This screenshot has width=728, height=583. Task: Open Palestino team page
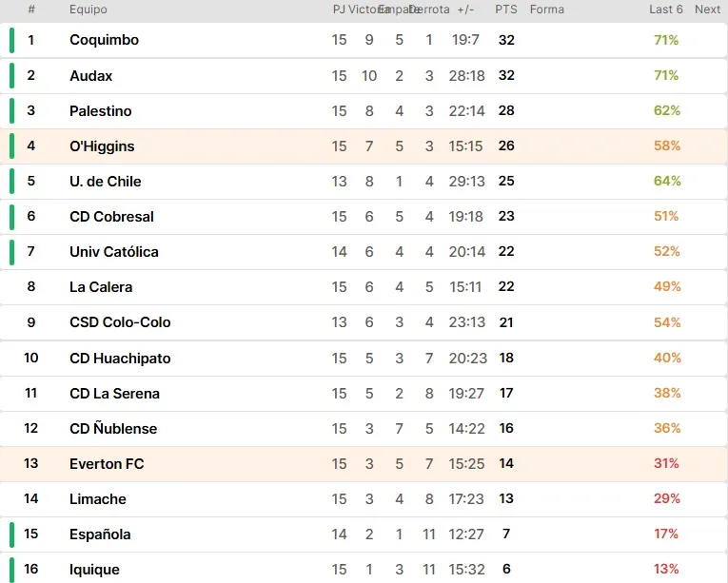100,110
